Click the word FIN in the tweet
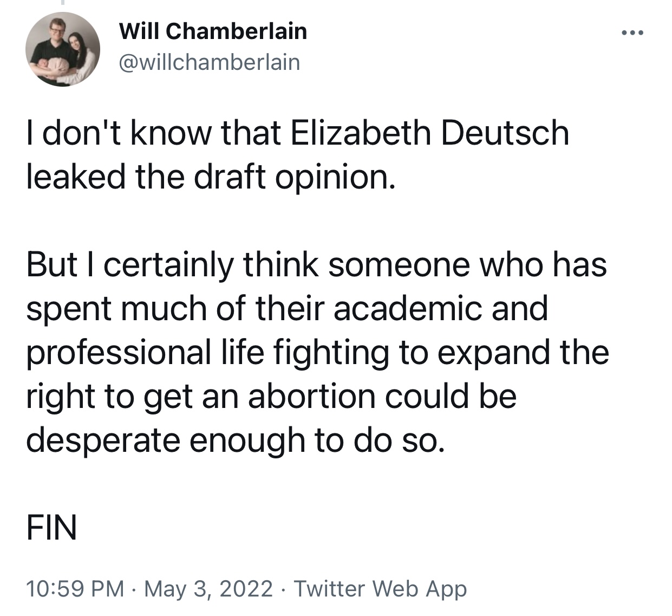 tap(51, 528)
